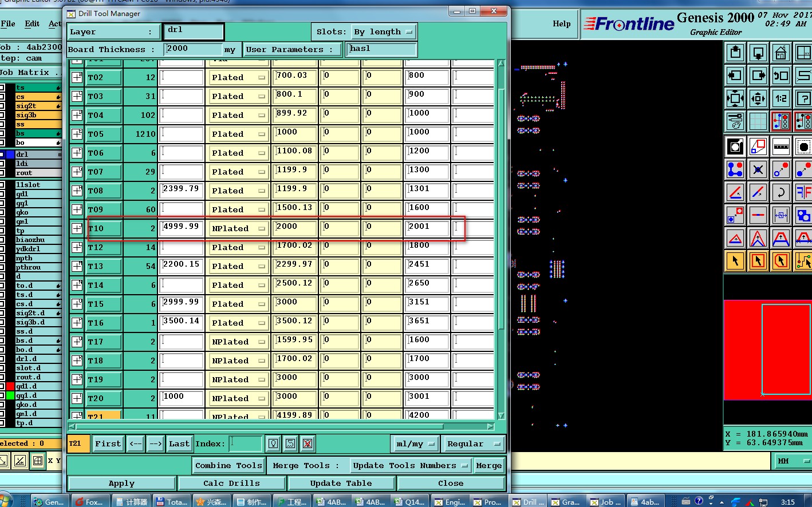Click the pan down icon in Graphic Editor
The image size is (812, 507).
(758, 53)
